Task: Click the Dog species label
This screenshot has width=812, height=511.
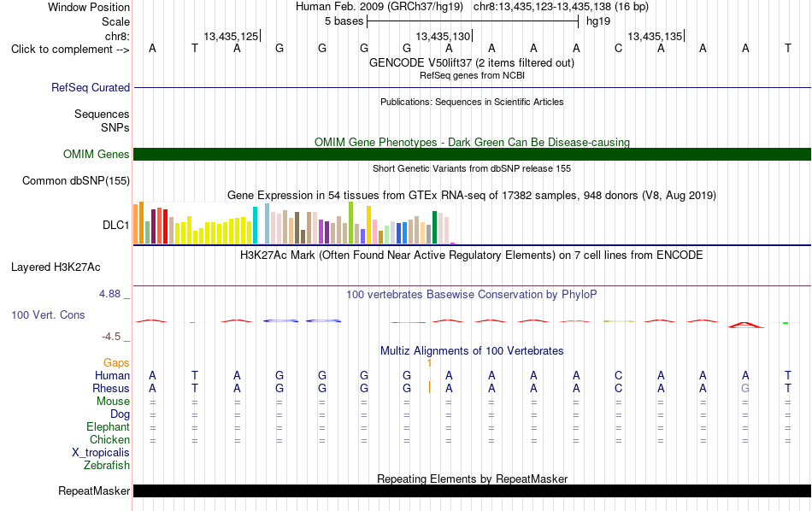Action: (x=120, y=414)
